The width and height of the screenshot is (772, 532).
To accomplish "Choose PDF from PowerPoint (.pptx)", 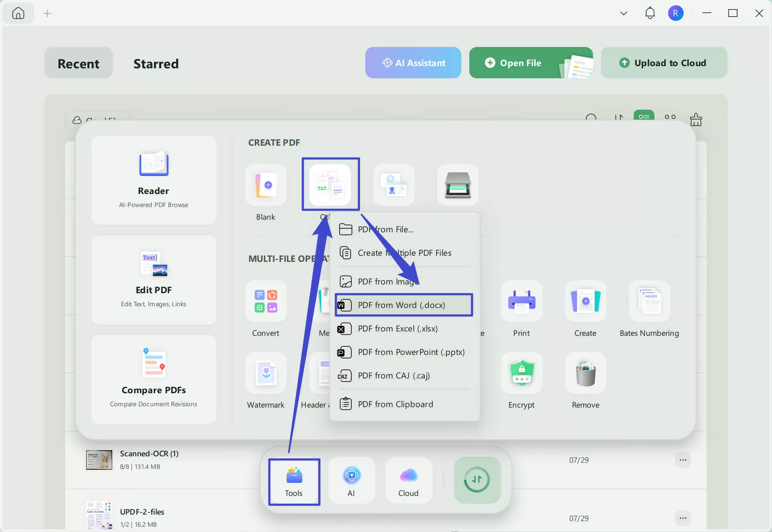I will pyautogui.click(x=405, y=352).
